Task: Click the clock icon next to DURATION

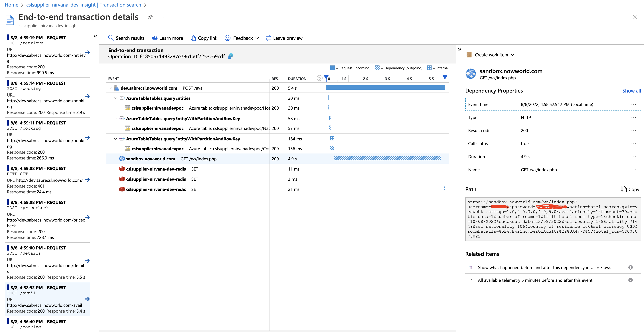Action: coord(319,78)
